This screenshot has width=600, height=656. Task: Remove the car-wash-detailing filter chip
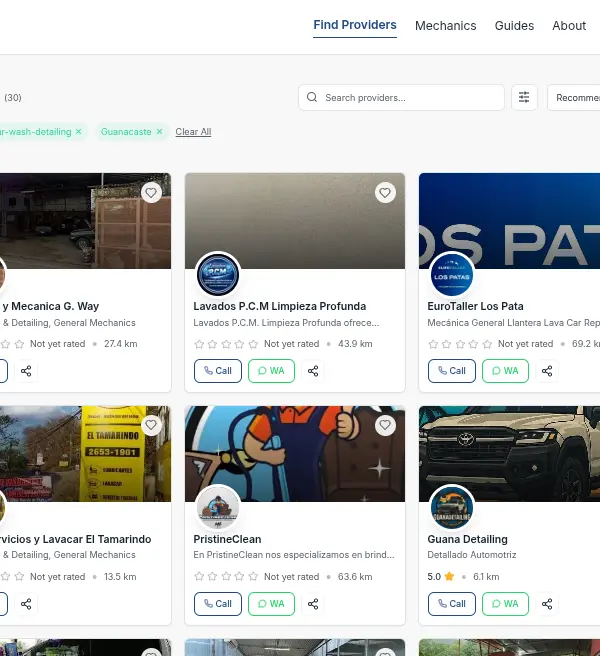(x=79, y=132)
